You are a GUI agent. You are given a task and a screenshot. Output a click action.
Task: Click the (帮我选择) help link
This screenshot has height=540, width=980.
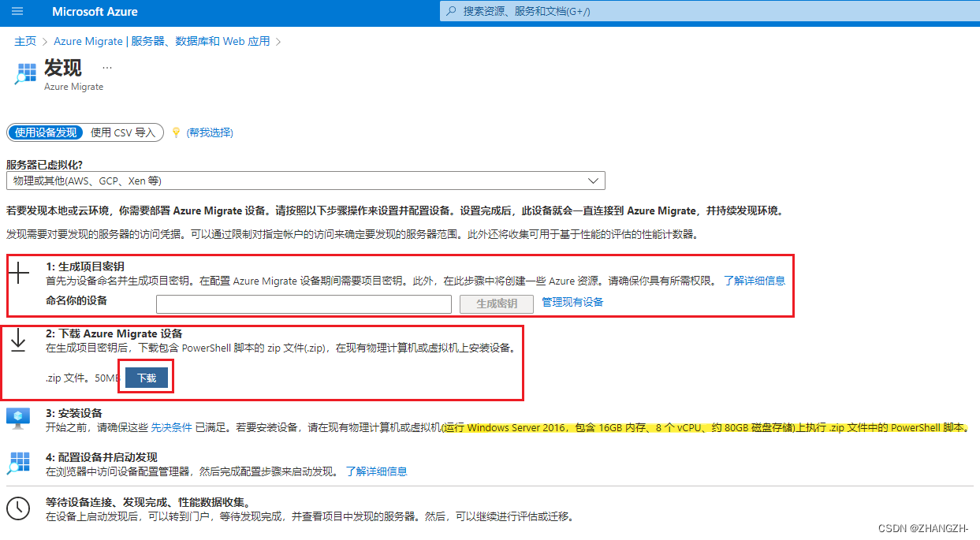[210, 132]
